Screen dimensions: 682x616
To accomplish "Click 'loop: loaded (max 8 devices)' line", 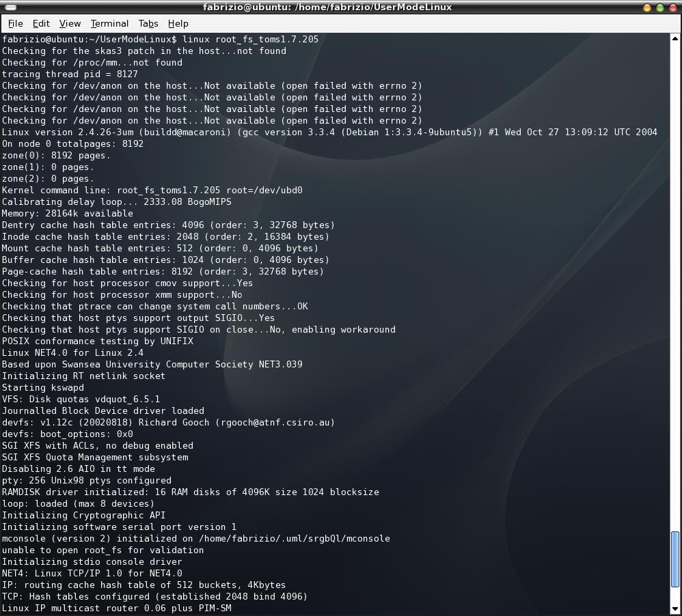I will pyautogui.click(x=79, y=504).
